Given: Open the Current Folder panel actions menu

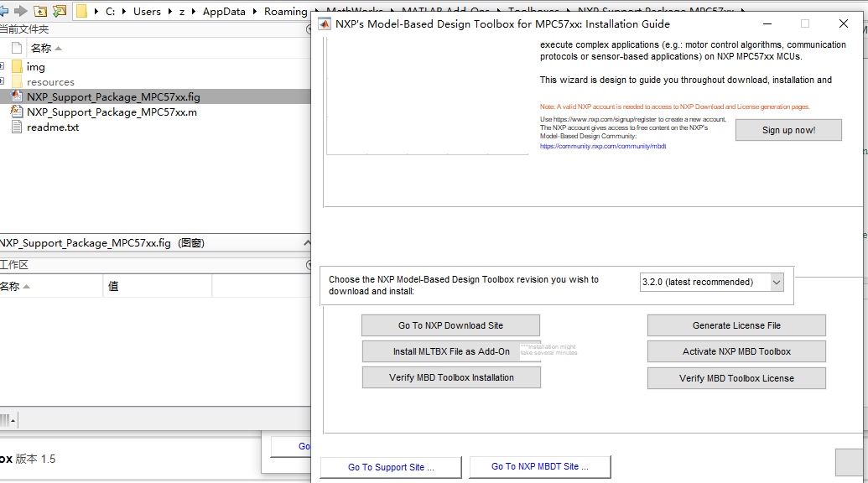Looking at the screenshot, I should 309,29.
